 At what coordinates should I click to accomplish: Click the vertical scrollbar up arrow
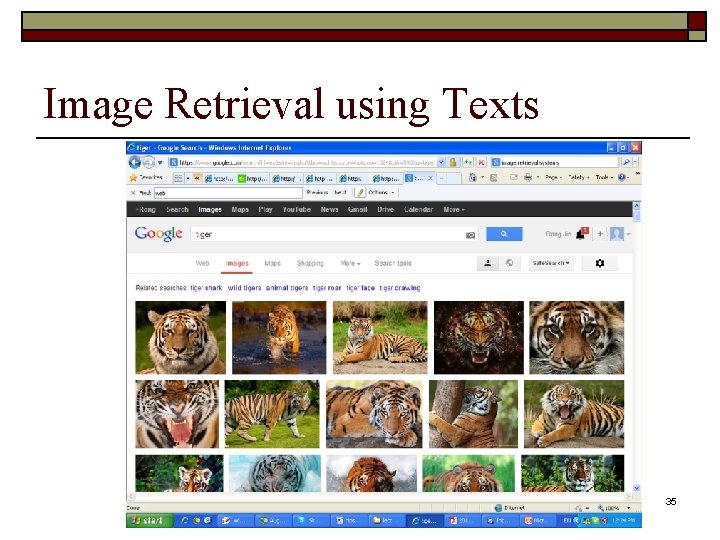click(636, 206)
